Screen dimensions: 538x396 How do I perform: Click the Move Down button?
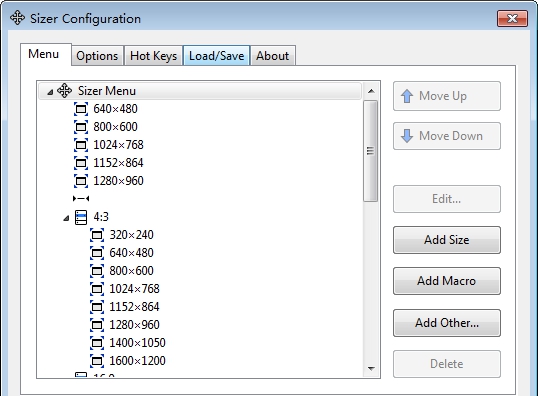pos(447,136)
